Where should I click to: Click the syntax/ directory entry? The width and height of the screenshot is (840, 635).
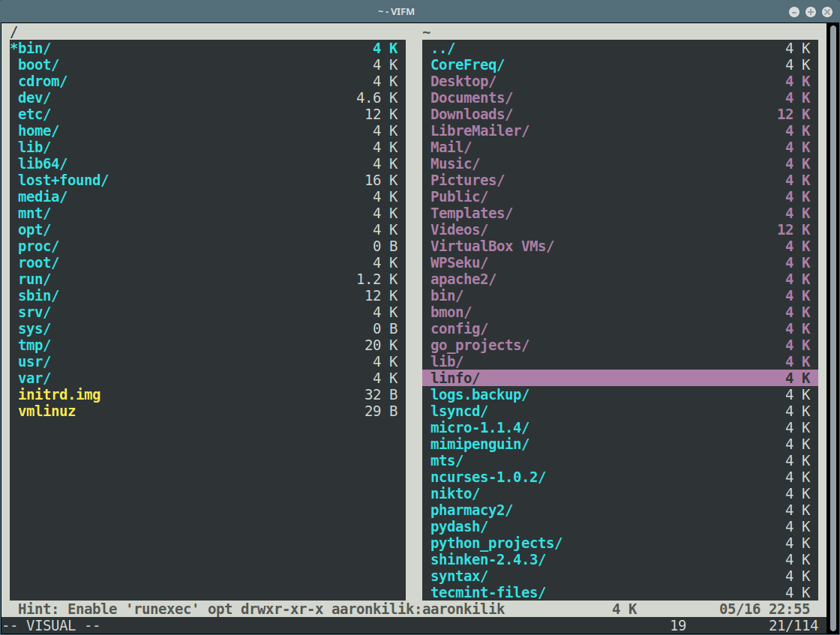pyautogui.click(x=619, y=577)
